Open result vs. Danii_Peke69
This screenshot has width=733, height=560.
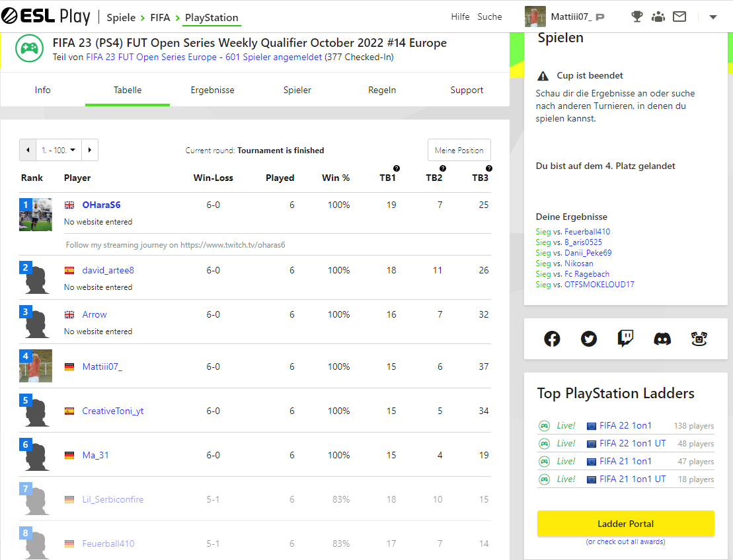coord(588,253)
